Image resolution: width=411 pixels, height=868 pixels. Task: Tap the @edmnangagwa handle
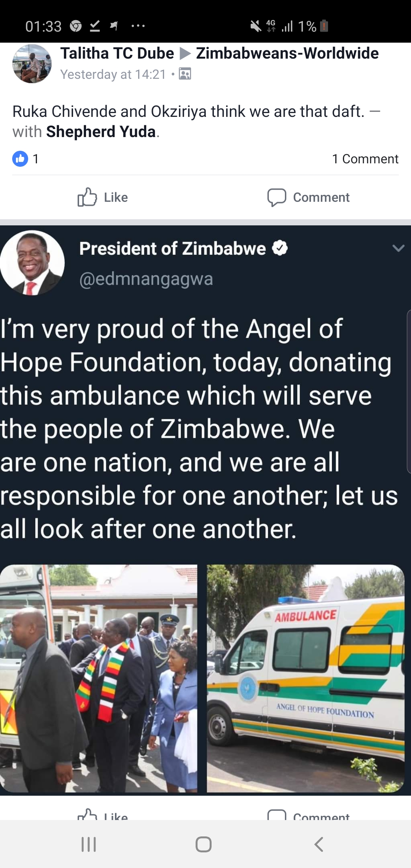coord(146,279)
